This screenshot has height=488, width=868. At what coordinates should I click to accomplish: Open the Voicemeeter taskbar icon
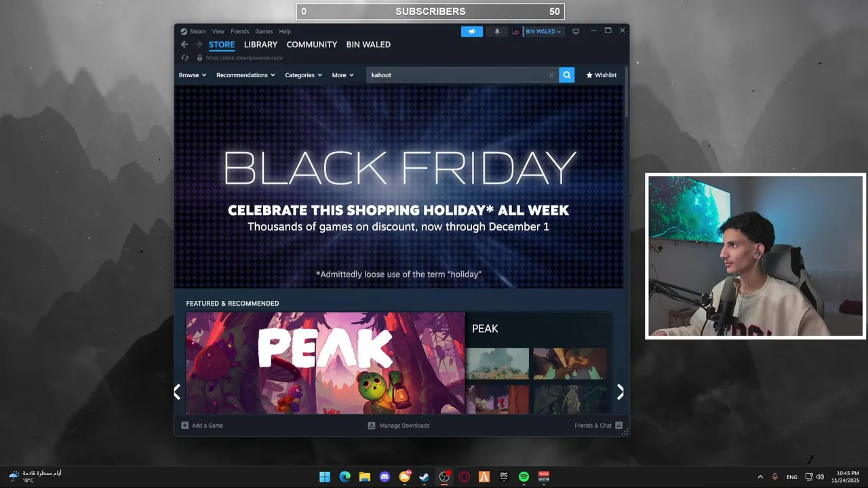(544, 477)
